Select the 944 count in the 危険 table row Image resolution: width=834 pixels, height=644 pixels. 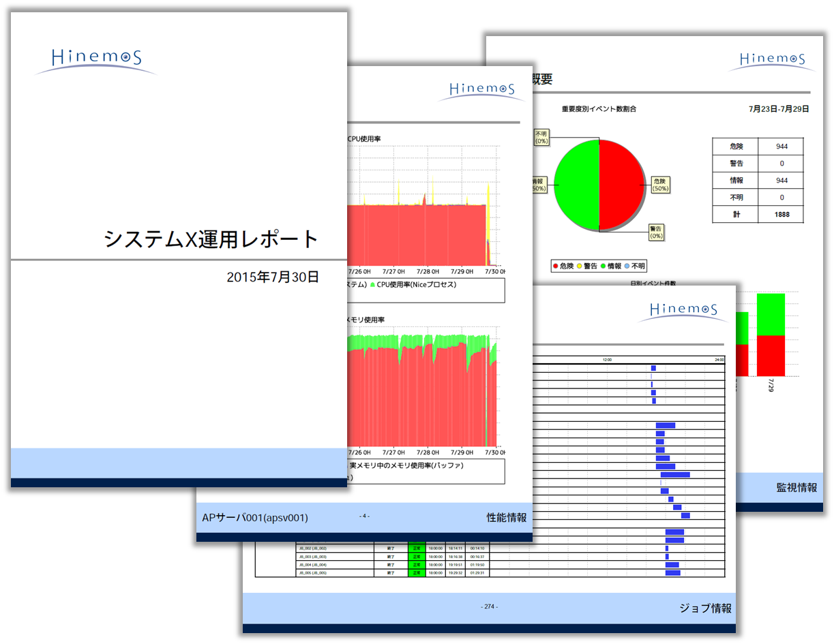pyautogui.click(x=781, y=147)
